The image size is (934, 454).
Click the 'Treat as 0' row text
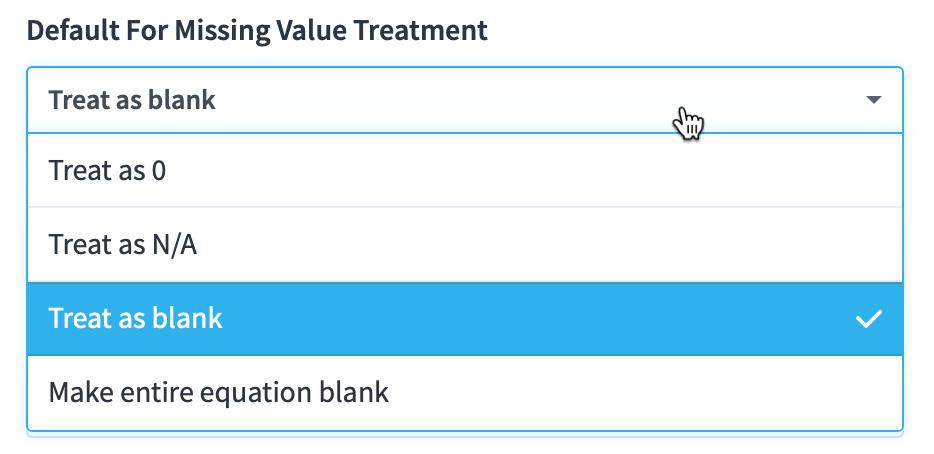107,170
